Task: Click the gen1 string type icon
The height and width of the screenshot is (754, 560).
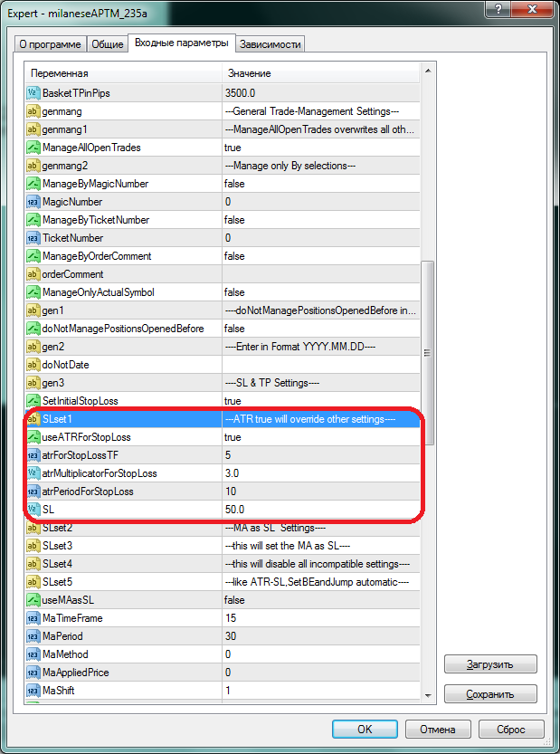Action: [33, 310]
